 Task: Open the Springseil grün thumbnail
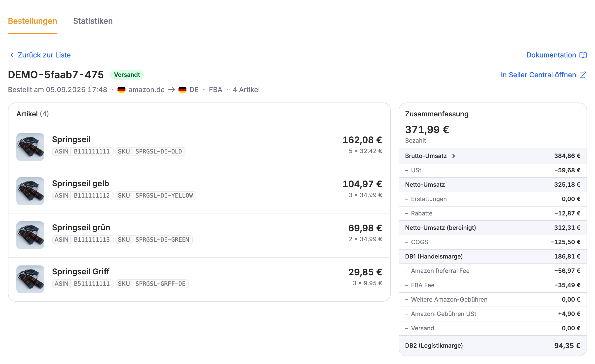pyautogui.click(x=30, y=235)
